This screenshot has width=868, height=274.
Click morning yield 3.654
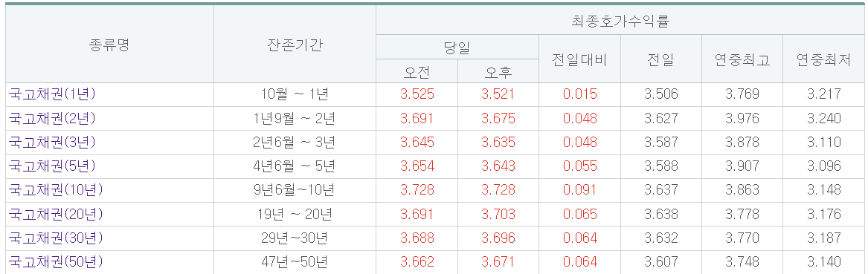point(417,166)
